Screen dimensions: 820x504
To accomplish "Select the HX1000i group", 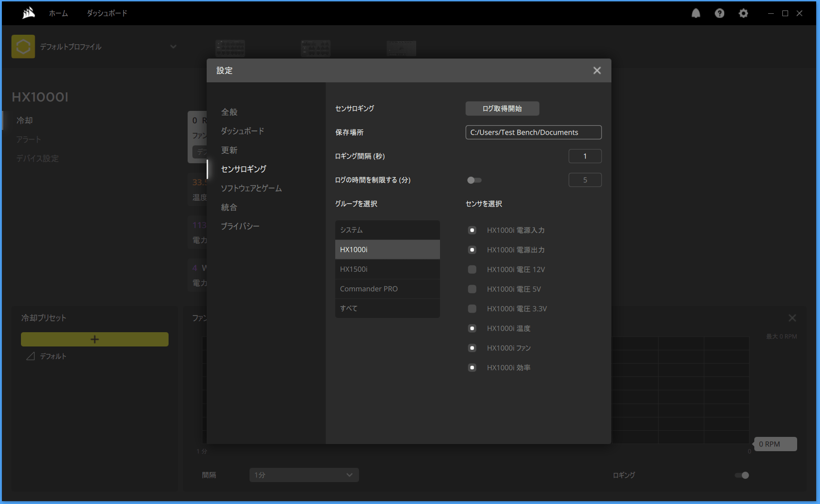I will click(x=388, y=249).
